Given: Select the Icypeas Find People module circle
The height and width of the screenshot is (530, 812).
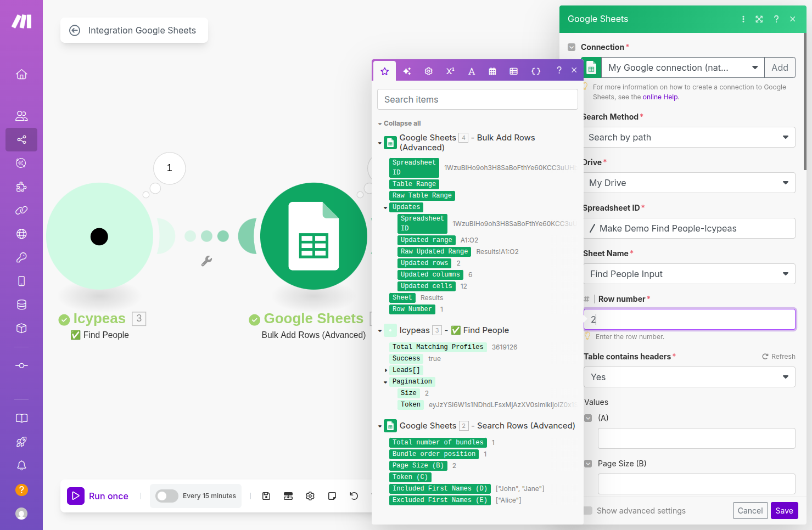Looking at the screenshot, I should point(99,236).
